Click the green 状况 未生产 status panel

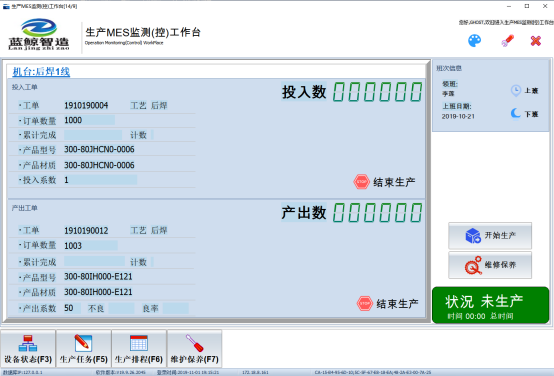click(x=490, y=305)
